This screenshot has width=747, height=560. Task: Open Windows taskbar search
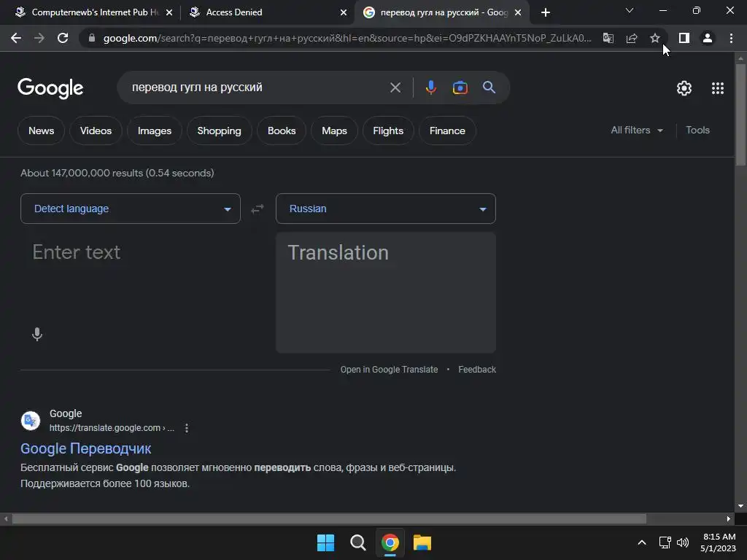357,542
